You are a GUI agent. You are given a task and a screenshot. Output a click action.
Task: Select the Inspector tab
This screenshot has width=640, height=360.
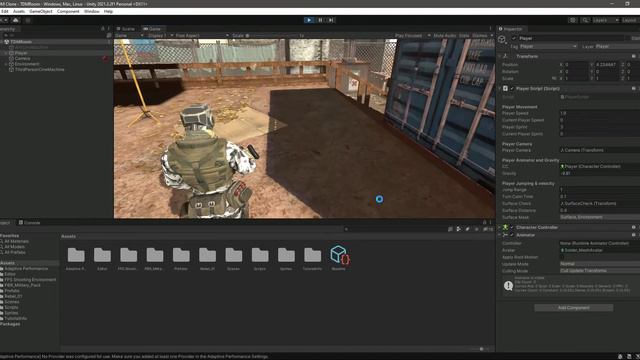point(511,29)
